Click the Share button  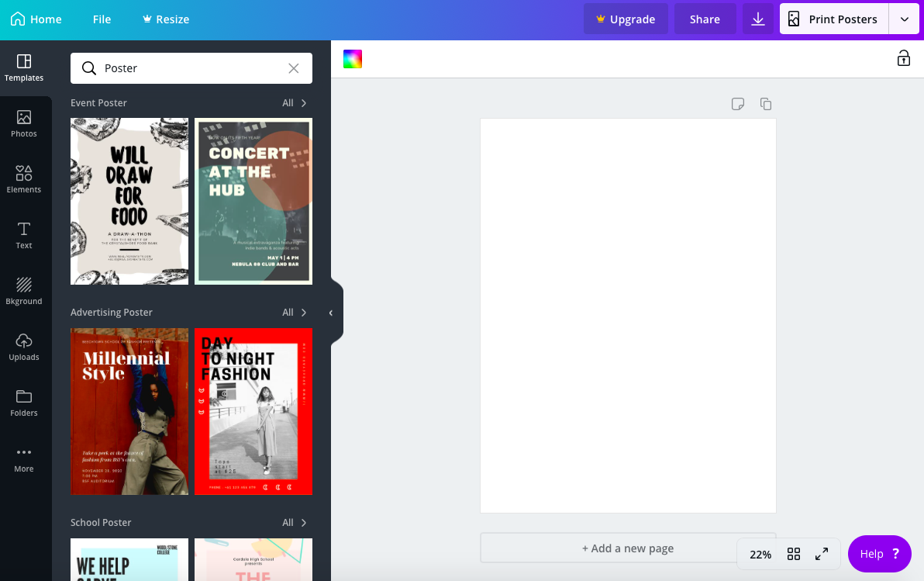pyautogui.click(x=705, y=19)
